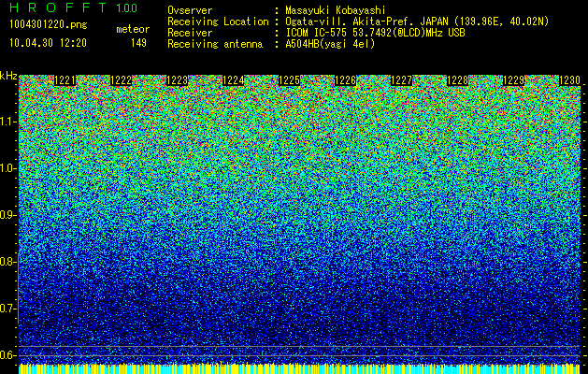Click the Receiving Location label
The width and height of the screenshot is (588, 374).
pyautogui.click(x=218, y=22)
